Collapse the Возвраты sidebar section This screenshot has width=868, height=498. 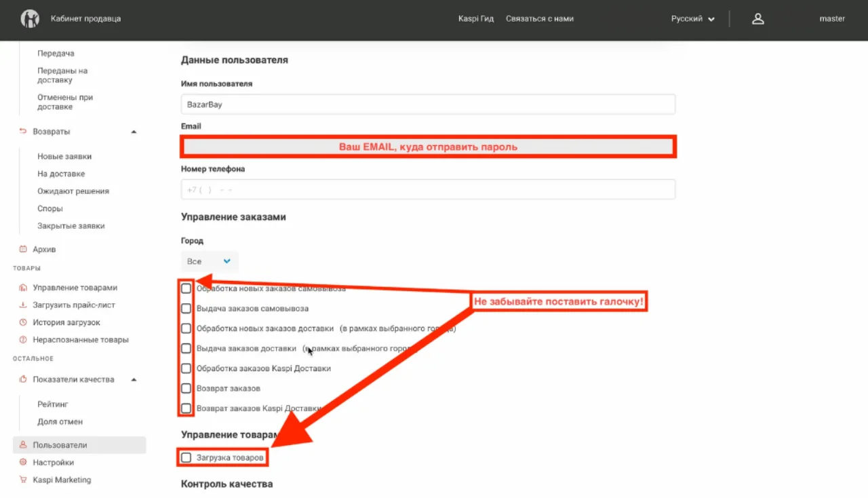point(134,132)
